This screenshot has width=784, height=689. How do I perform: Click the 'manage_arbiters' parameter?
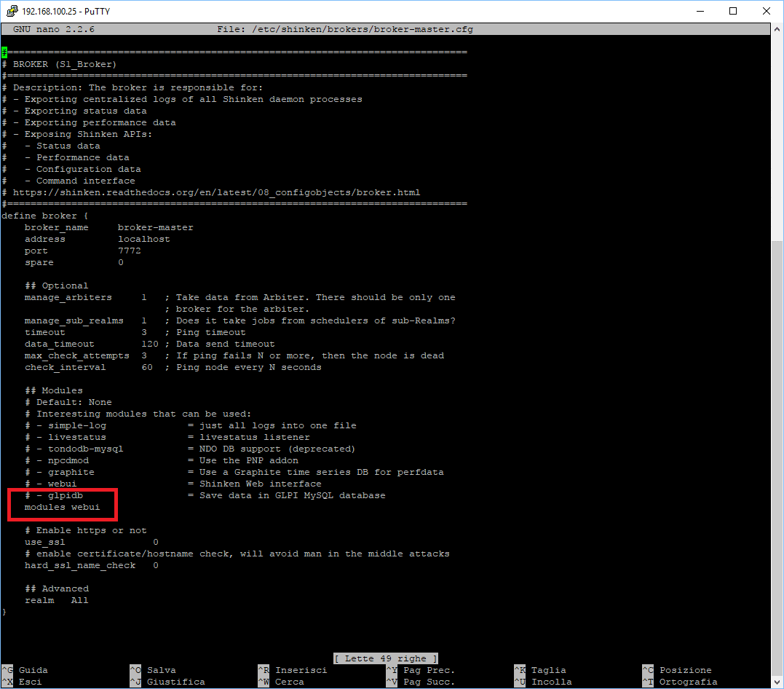coord(68,297)
